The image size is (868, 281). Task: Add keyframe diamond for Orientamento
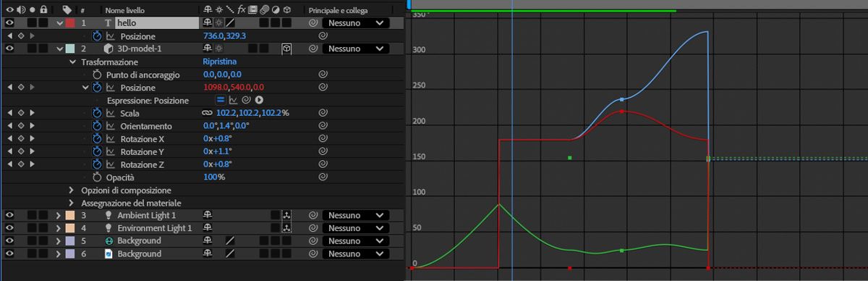(21, 126)
